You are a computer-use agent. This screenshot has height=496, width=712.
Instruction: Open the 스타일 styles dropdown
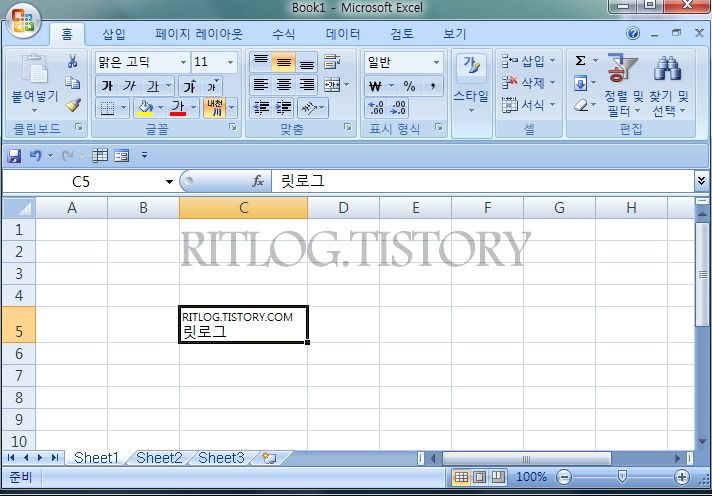(471, 86)
